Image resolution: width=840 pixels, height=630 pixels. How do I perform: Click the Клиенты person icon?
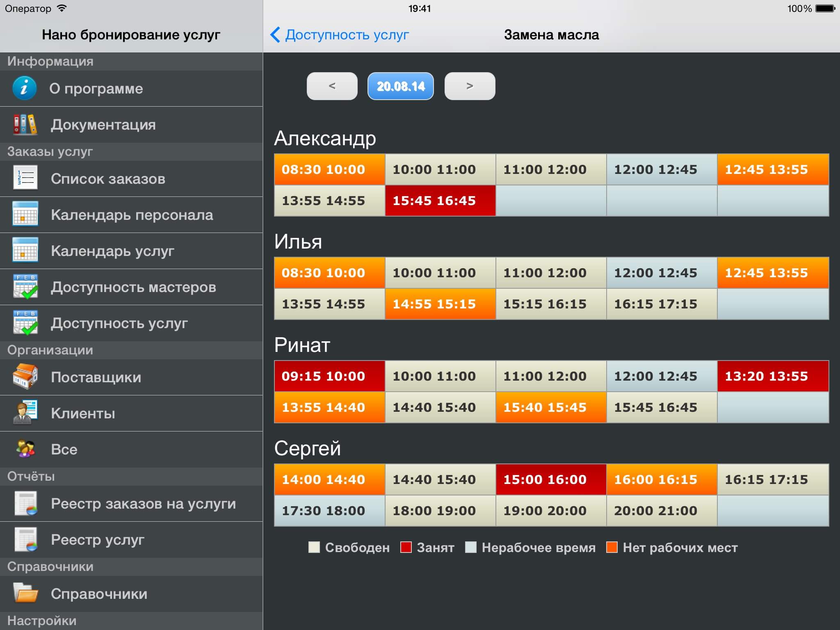point(25,413)
